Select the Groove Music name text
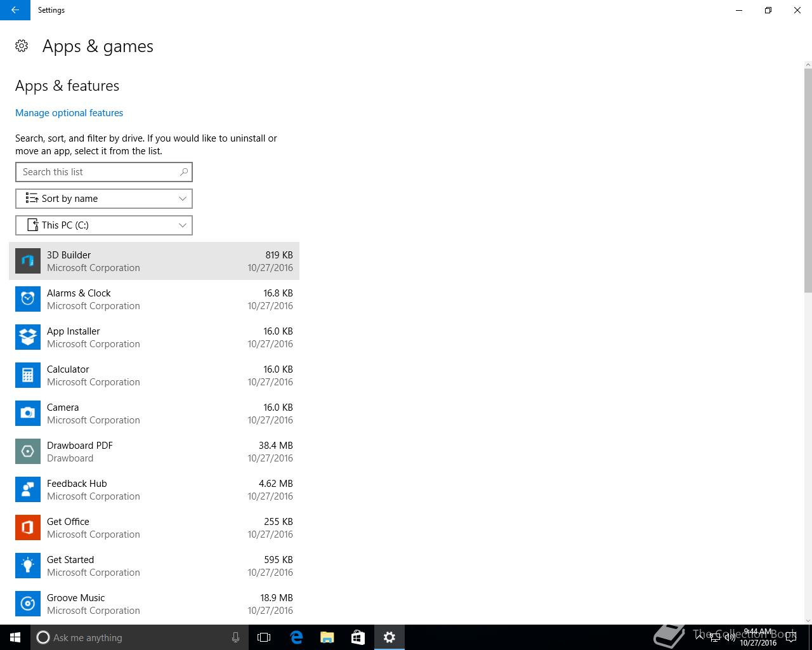Screen dimensions: 812x650 75,597
